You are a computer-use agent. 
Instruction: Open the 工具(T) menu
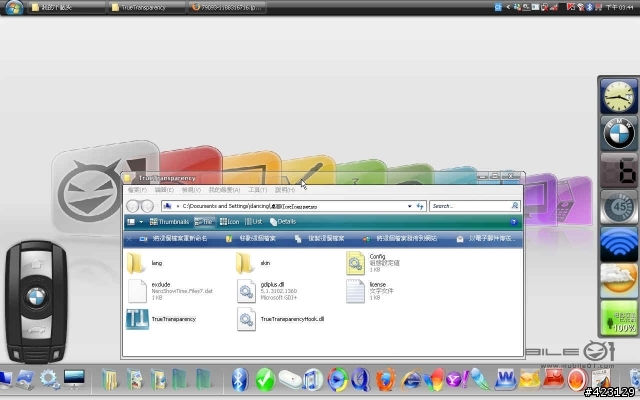click(x=257, y=190)
